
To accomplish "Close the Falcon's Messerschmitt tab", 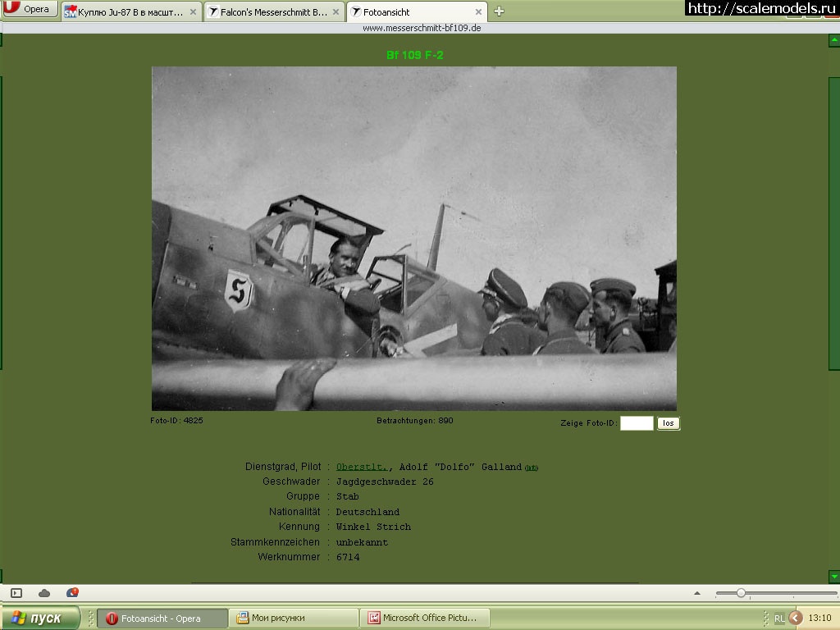I will pyautogui.click(x=335, y=12).
